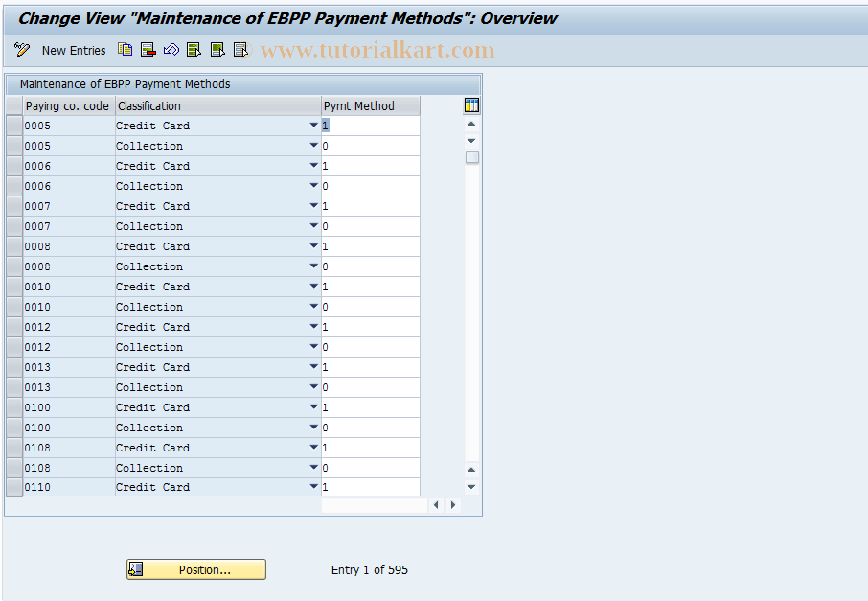Open Classification dropdown for 0005 Credit Card
Viewport: 868px width, 601px height.
314,126
